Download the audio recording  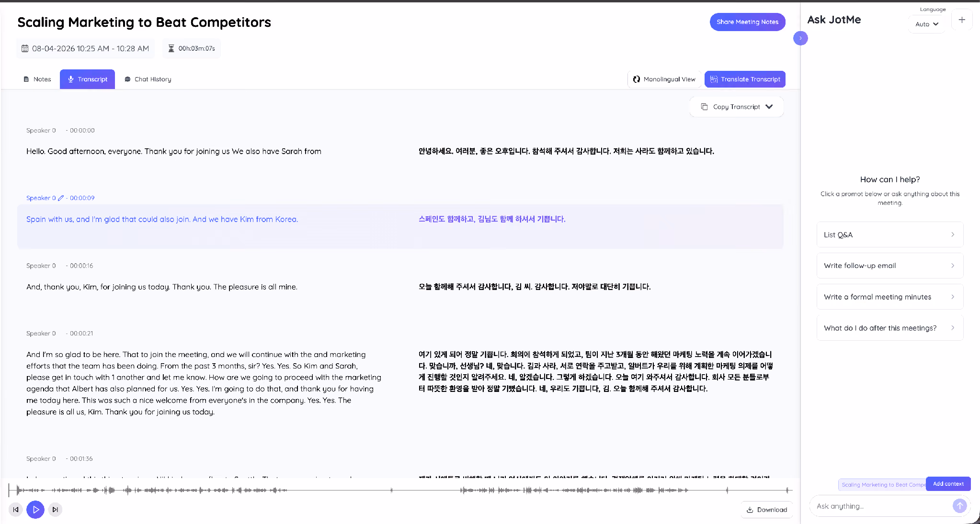(x=767, y=510)
